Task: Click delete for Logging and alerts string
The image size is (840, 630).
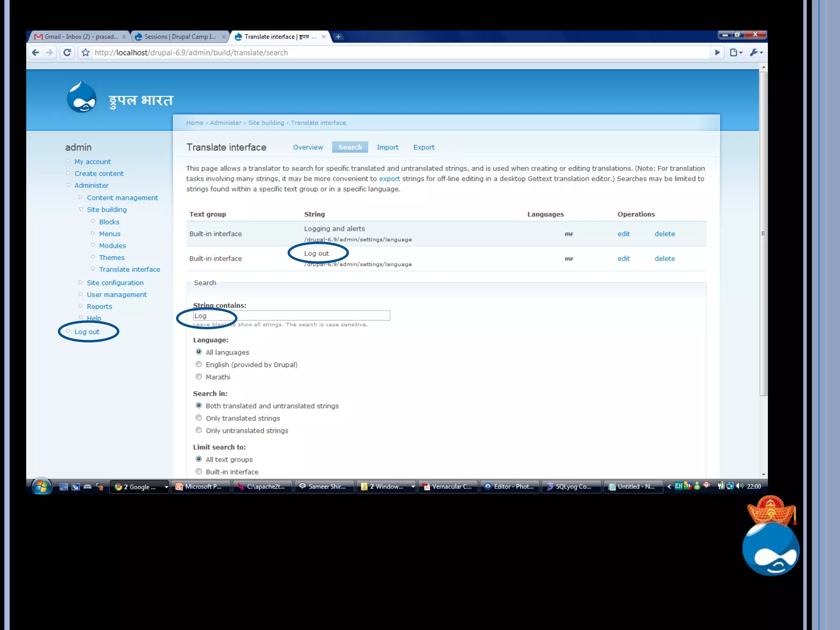Action: tap(664, 234)
